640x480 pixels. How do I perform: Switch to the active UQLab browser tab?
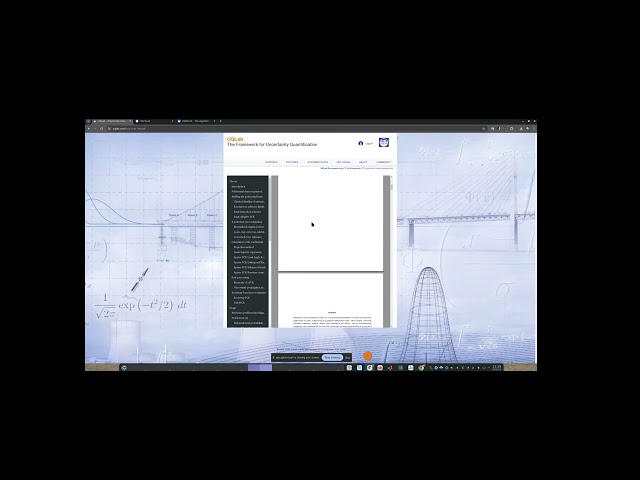[x=112, y=121]
